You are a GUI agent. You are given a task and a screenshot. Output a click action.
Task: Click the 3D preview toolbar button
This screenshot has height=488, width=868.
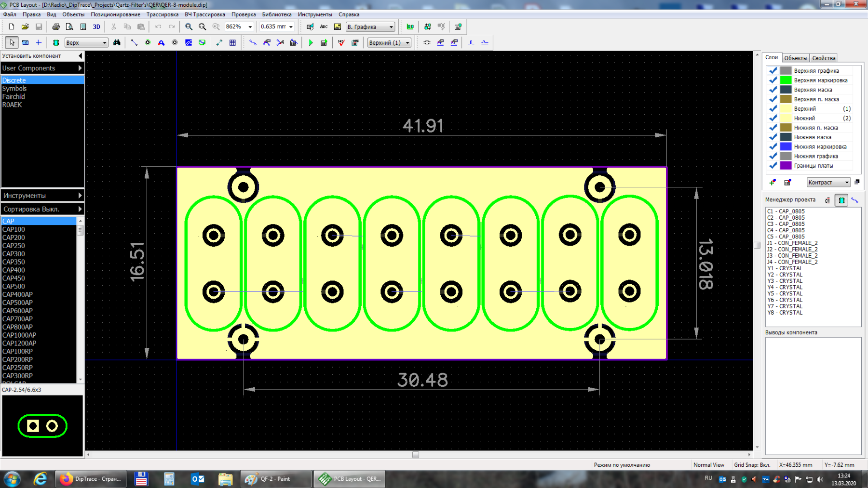(96, 27)
